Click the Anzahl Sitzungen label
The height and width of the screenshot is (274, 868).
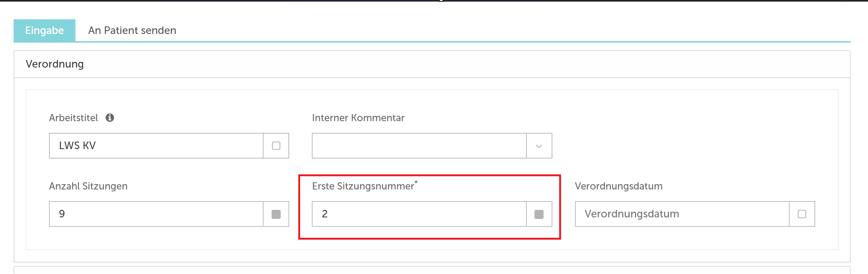88,186
